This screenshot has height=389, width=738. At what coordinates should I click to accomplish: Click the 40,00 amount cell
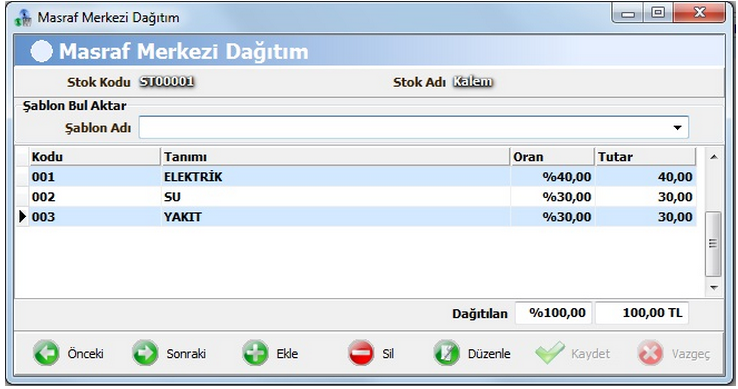(646, 177)
